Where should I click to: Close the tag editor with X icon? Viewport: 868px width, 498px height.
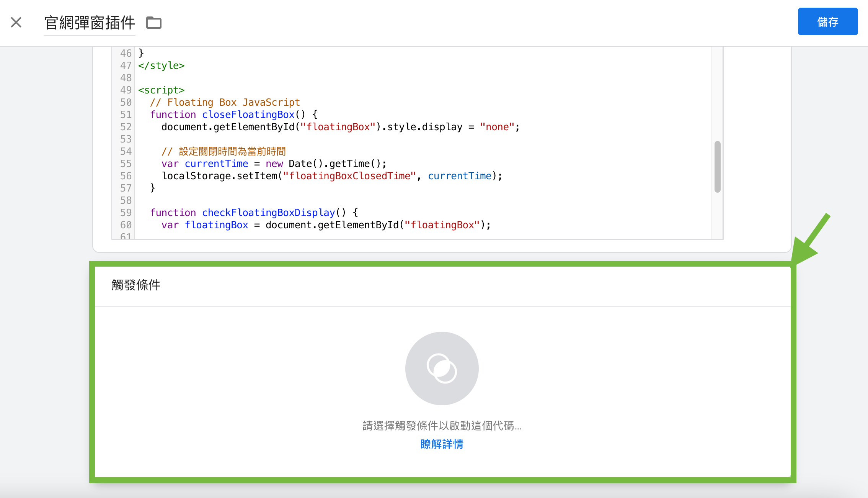[x=16, y=22]
